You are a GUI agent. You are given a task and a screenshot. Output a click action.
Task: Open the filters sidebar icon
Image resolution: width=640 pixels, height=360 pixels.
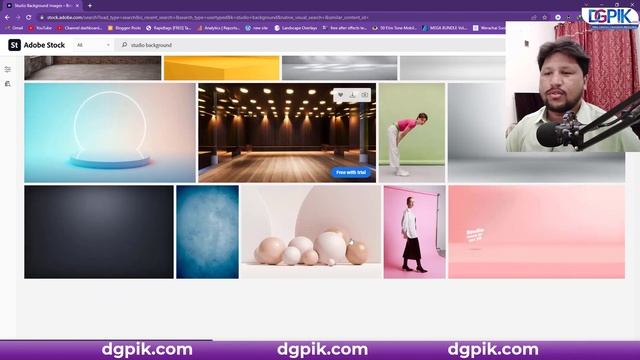tap(8, 69)
